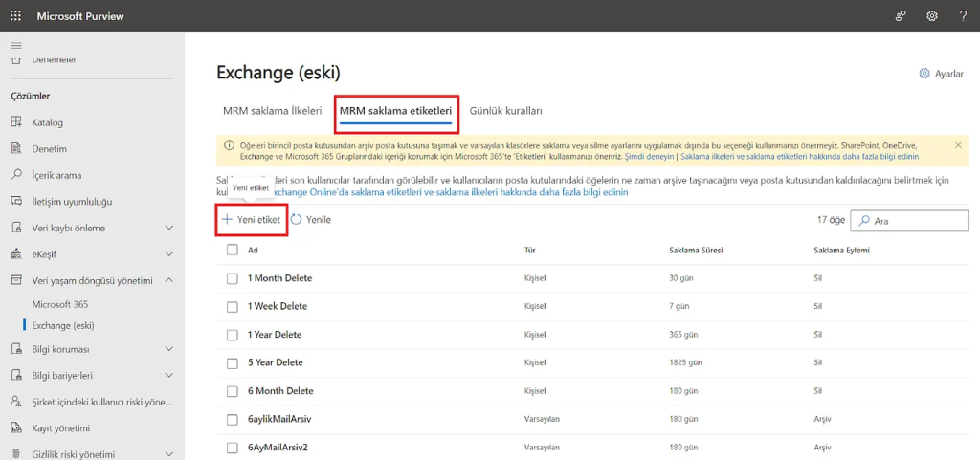Click the Yenile refresh icon
980x460 pixels.
coord(297,220)
